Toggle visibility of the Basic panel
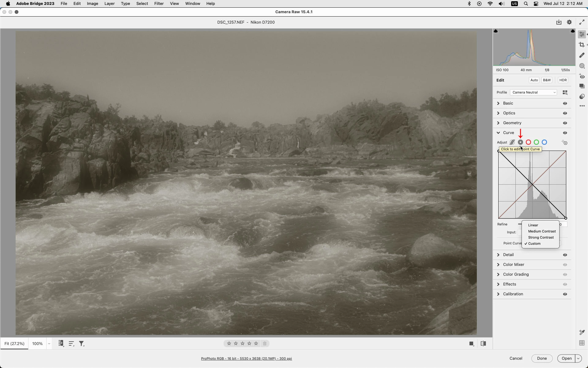Viewport: 588px width, 368px height. tap(565, 103)
